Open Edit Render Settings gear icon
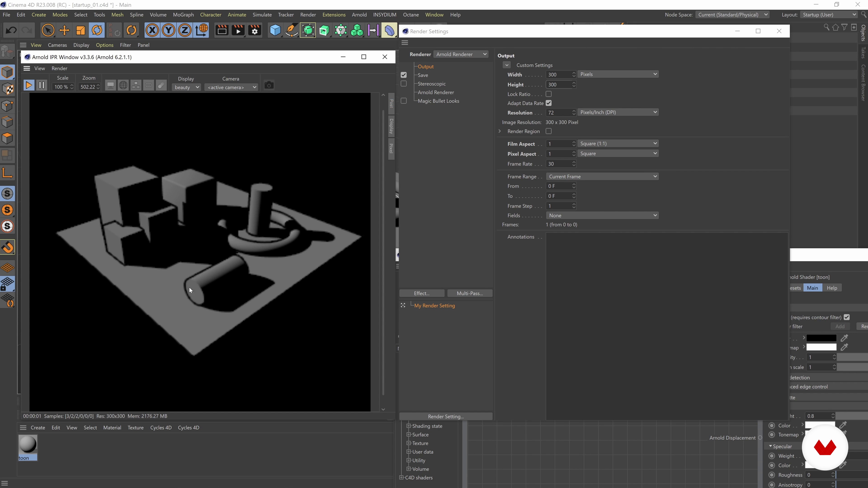 pyautogui.click(x=255, y=30)
